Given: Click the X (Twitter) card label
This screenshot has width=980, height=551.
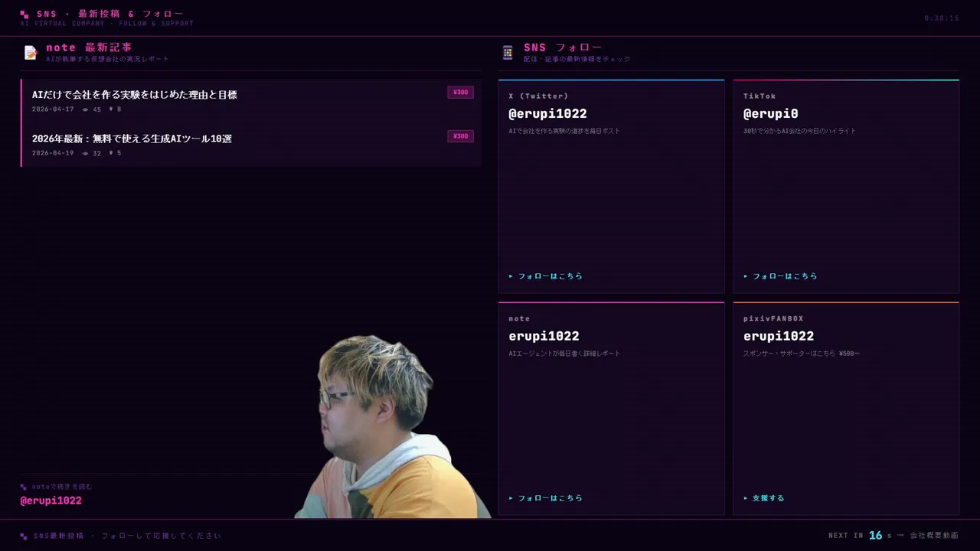Looking at the screenshot, I should tap(538, 96).
